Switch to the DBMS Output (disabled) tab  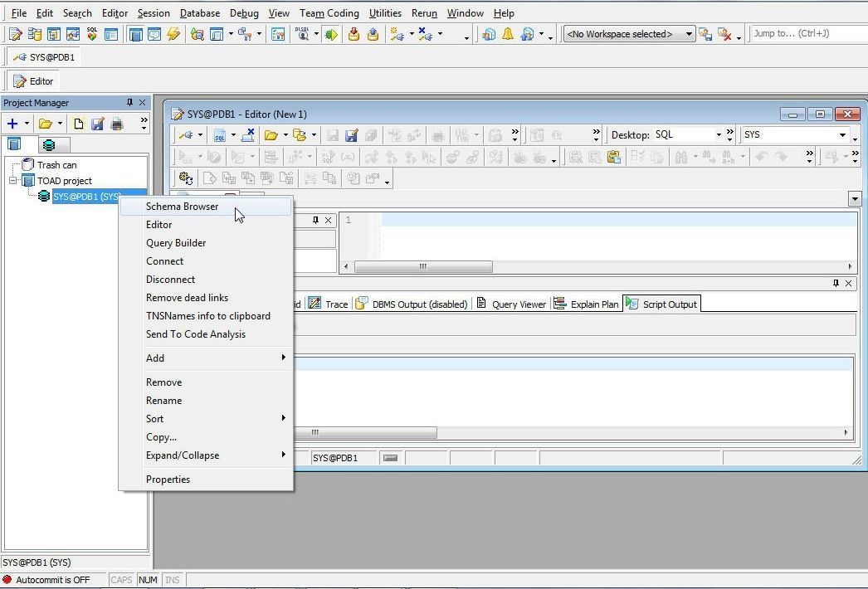[x=412, y=304]
